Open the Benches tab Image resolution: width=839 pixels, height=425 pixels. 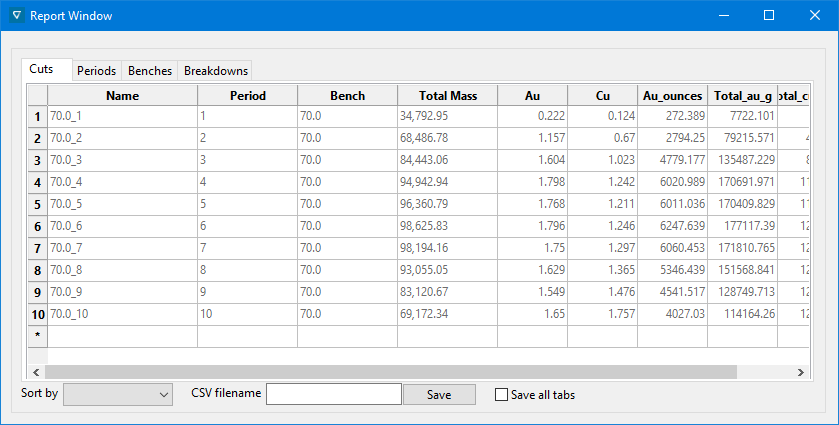point(150,71)
